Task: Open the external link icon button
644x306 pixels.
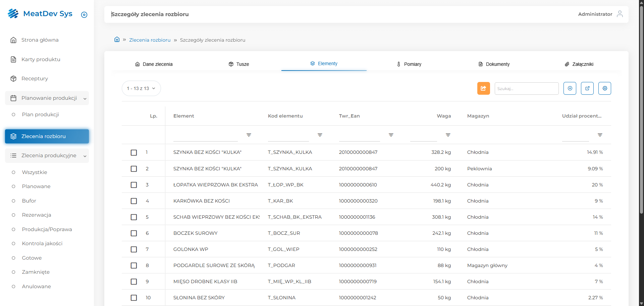Action: coord(587,88)
